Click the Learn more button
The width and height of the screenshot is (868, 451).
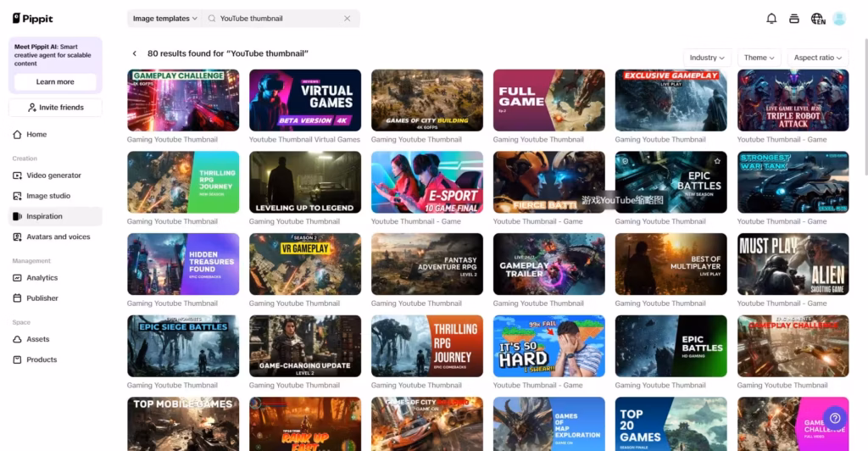coord(55,82)
